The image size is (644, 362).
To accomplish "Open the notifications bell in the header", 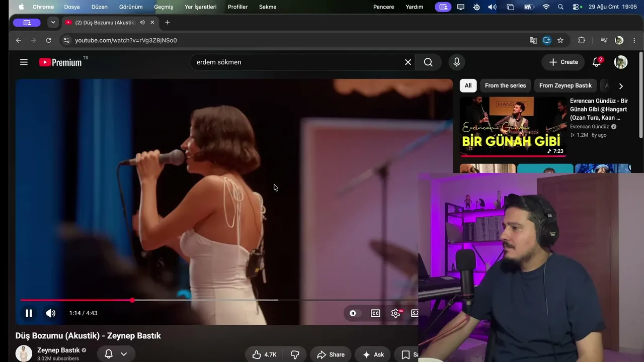I will [597, 62].
